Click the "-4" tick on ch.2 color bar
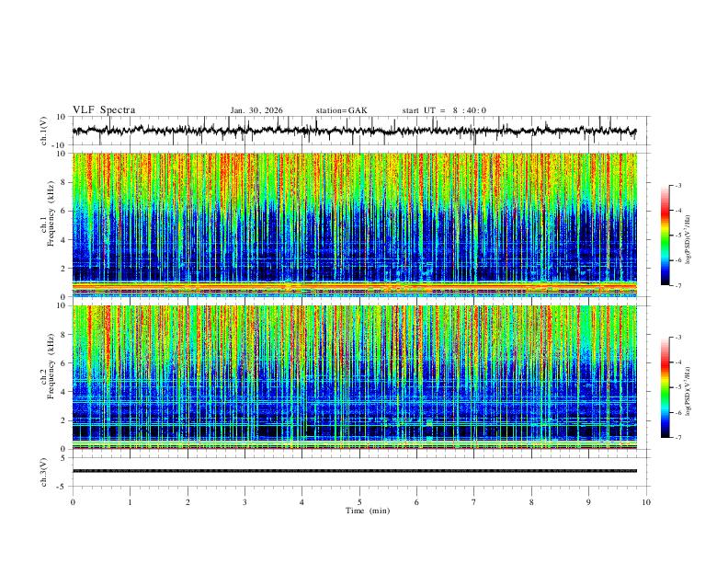Screen dimensions: 728x563 pyautogui.click(x=677, y=362)
